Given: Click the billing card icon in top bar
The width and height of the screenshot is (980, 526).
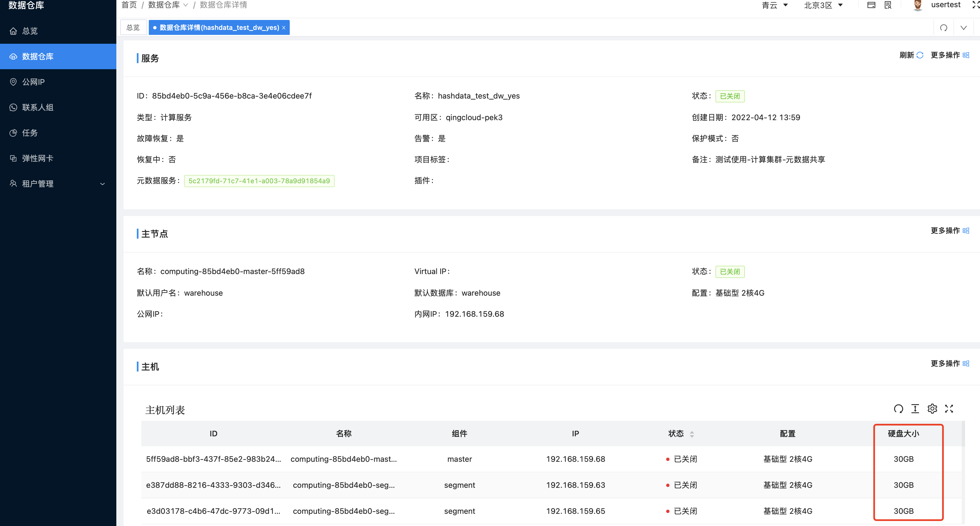Looking at the screenshot, I should (871, 5).
